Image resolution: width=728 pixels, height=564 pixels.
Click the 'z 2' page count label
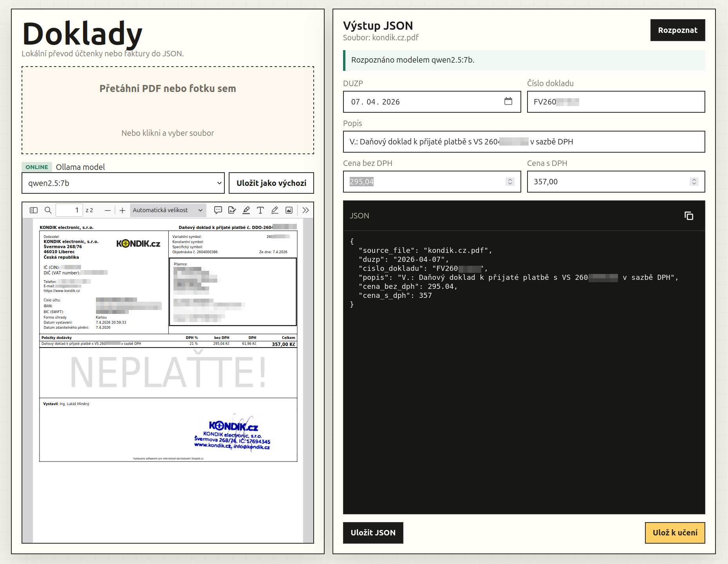tap(89, 210)
